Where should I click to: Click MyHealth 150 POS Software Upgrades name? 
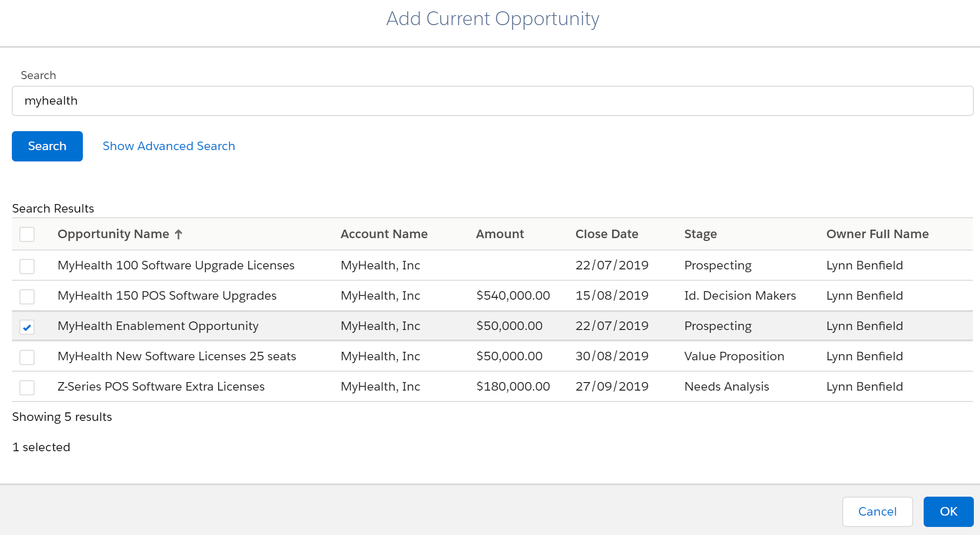167,296
